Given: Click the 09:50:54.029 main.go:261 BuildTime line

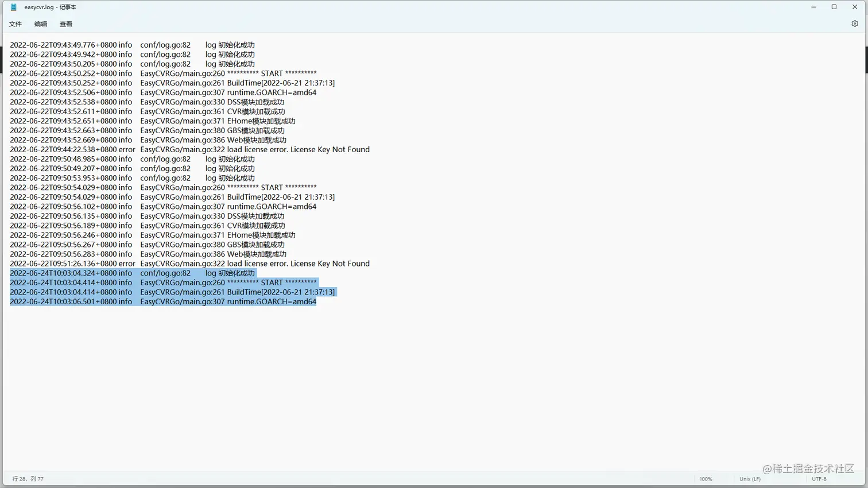Looking at the screenshot, I should point(172,197).
